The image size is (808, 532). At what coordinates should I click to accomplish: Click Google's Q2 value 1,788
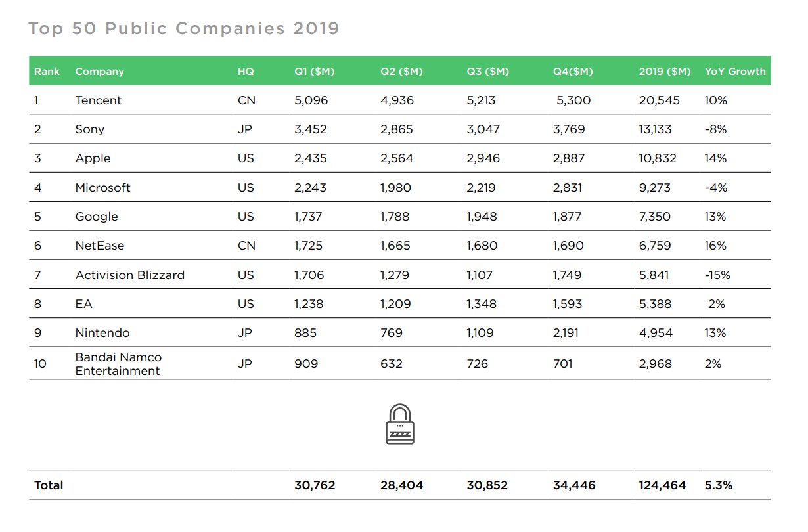pos(395,217)
